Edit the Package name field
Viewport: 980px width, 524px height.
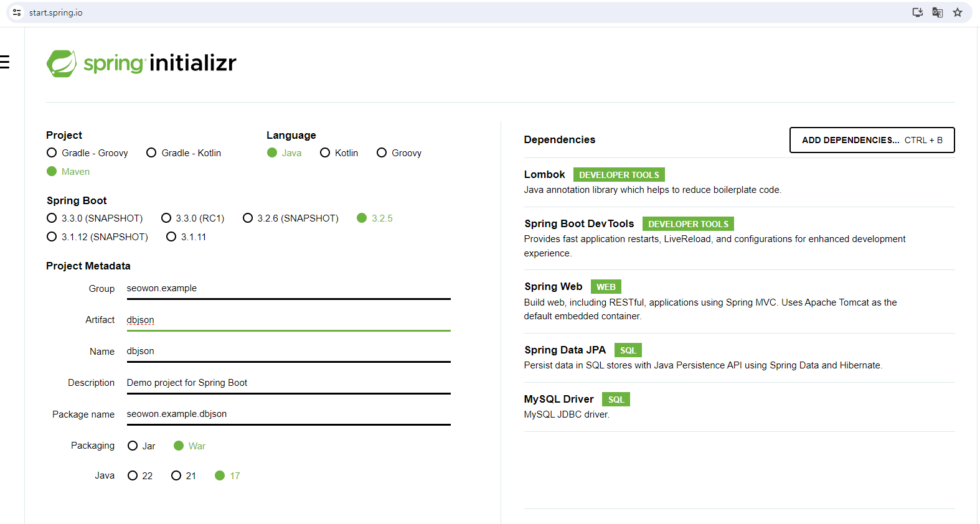coord(288,414)
